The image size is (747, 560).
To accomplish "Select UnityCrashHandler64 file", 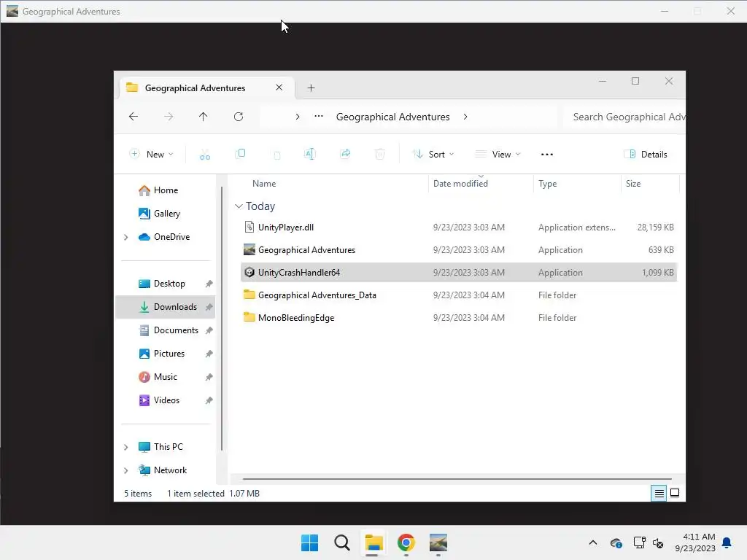I will point(458,273).
